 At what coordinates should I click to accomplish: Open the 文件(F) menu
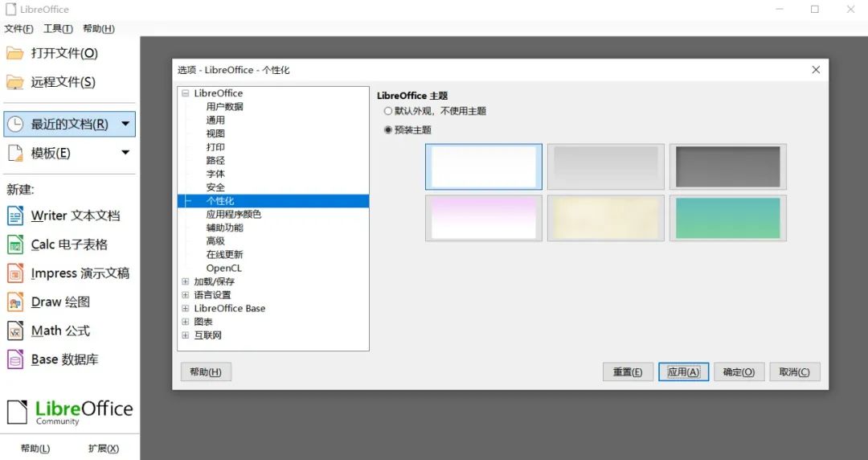(18, 29)
